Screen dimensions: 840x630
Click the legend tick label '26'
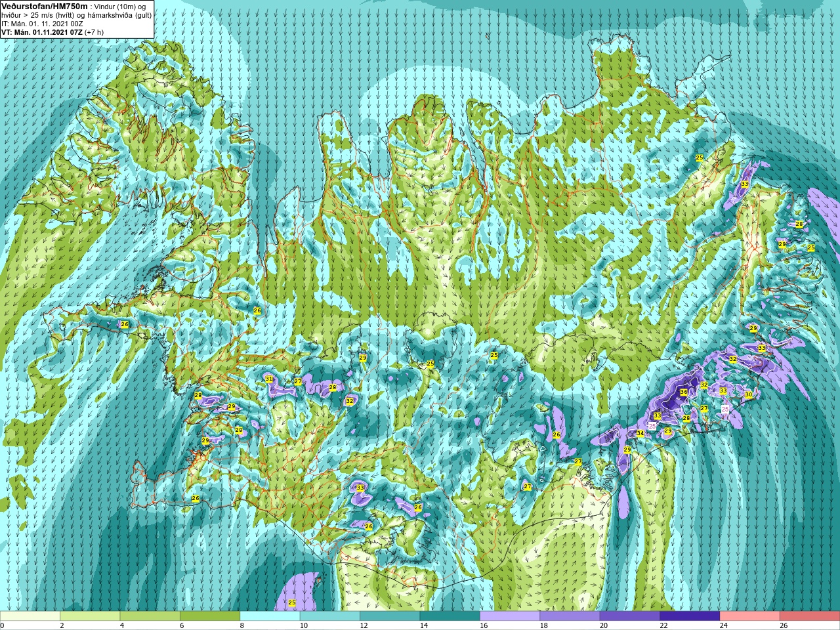click(784, 625)
